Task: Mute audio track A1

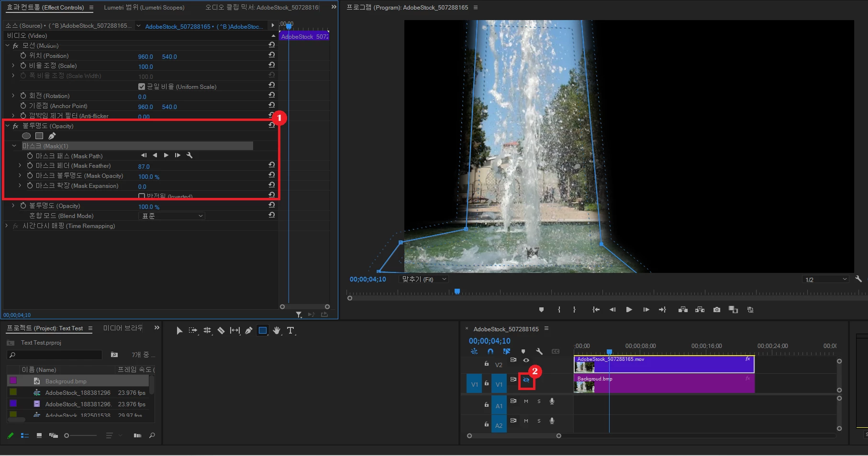Action: pyautogui.click(x=526, y=402)
